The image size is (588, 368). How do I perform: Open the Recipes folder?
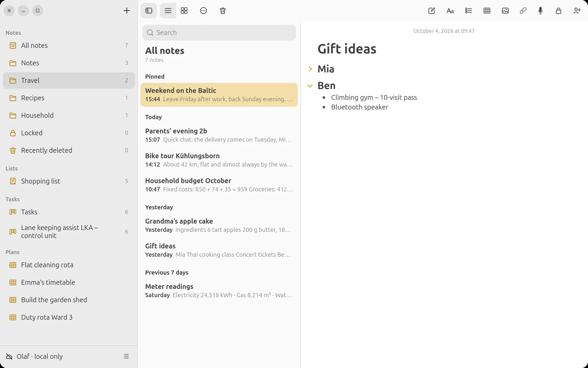[69, 98]
